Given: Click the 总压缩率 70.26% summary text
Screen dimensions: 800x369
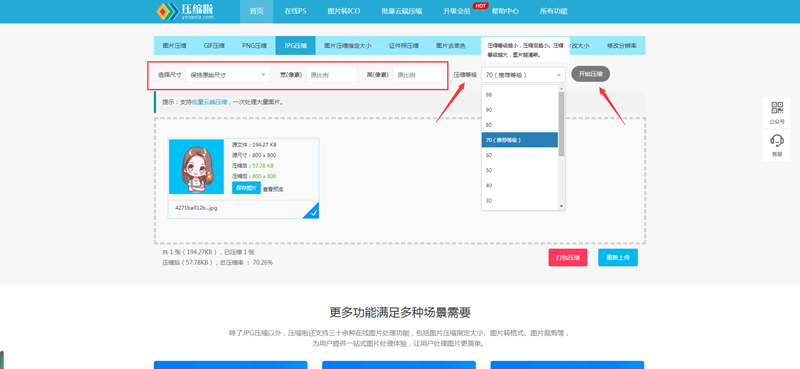Looking at the screenshot, I should (x=247, y=263).
